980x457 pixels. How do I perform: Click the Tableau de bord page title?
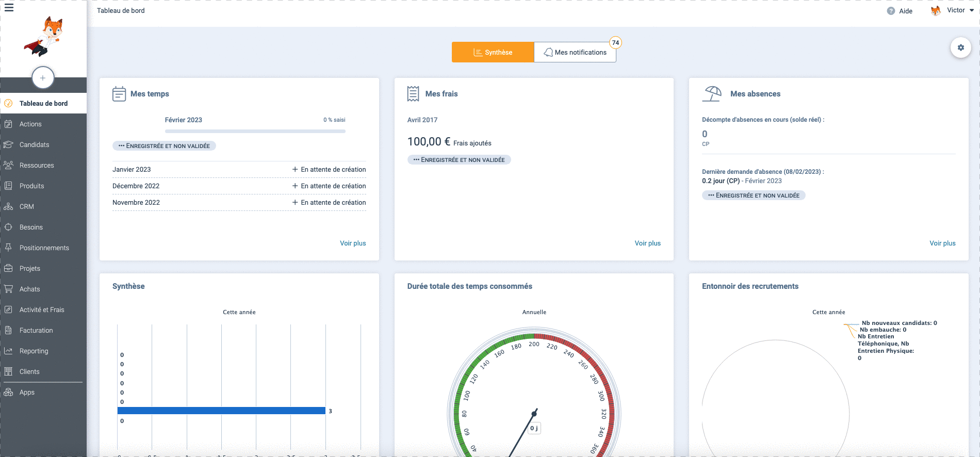coord(121,10)
